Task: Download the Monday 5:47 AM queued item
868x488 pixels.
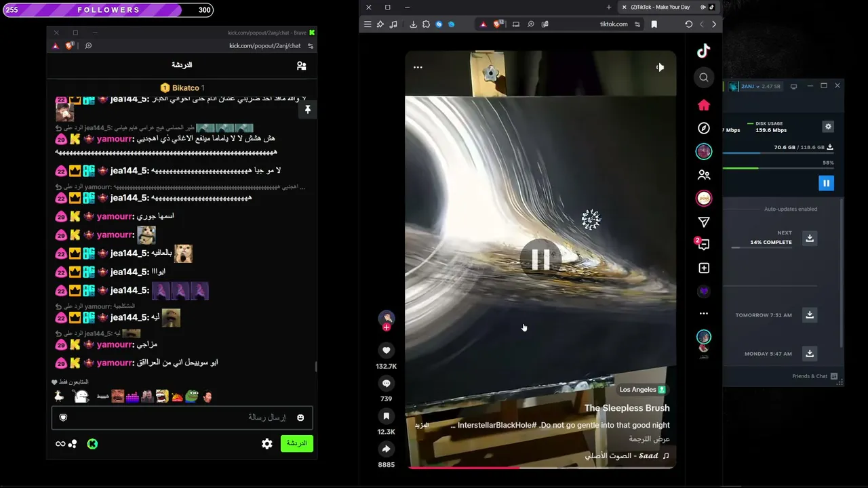Action: (x=810, y=353)
